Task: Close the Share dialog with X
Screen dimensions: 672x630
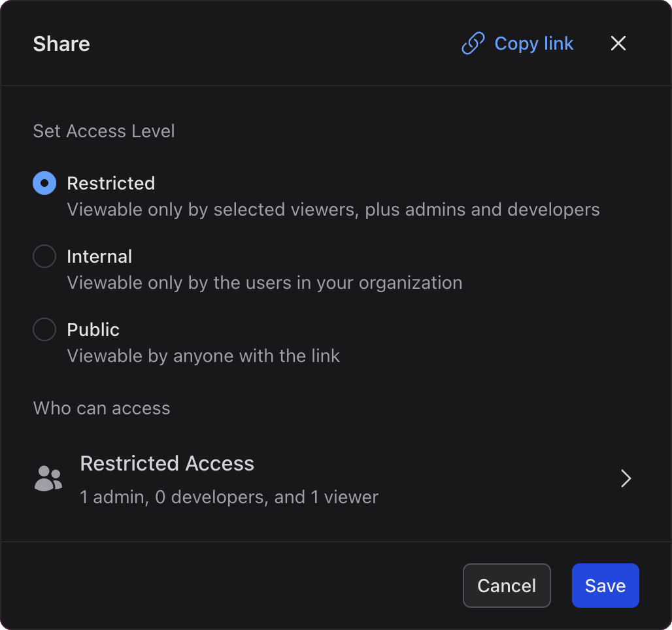Action: 618,44
